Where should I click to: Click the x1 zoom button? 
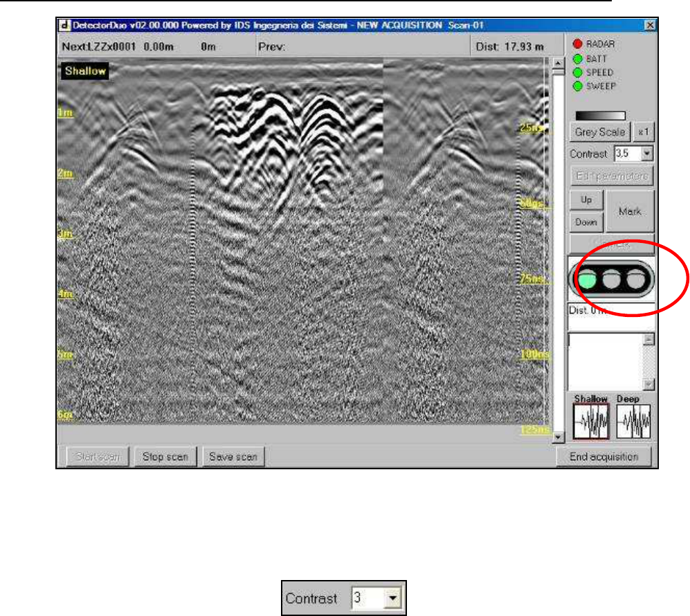coord(643,132)
